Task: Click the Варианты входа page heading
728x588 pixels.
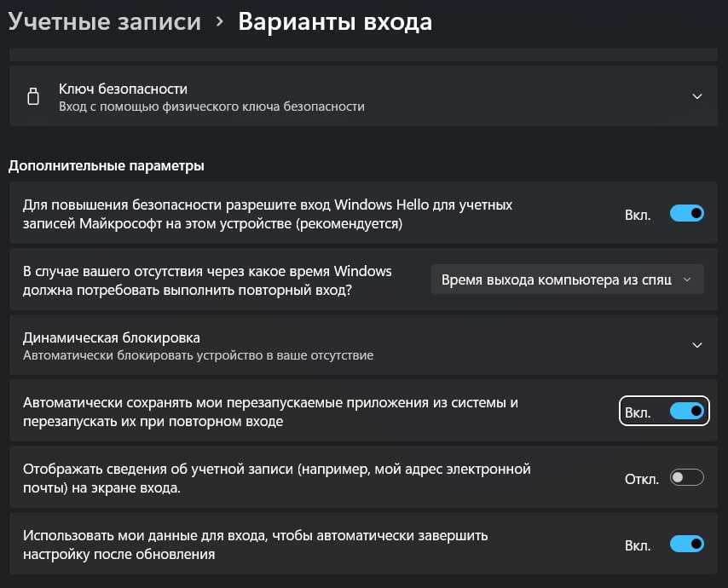Action: pos(335,22)
